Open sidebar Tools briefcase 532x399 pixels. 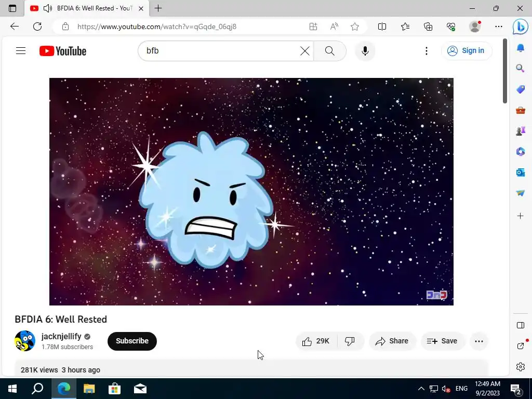click(521, 110)
